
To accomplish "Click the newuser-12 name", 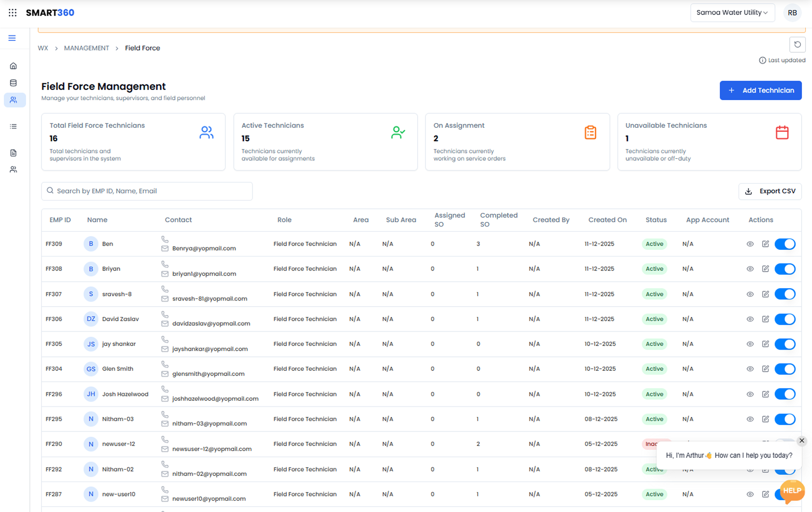I will click(119, 444).
